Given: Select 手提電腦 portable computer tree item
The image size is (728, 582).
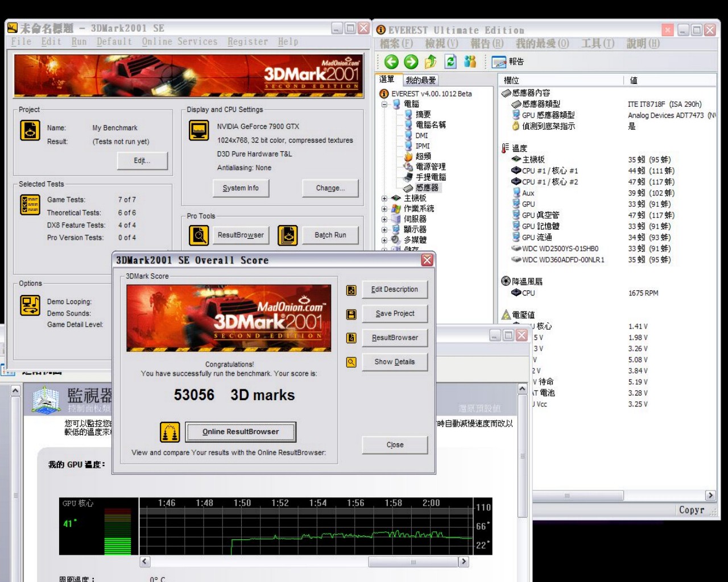Looking at the screenshot, I should (425, 177).
